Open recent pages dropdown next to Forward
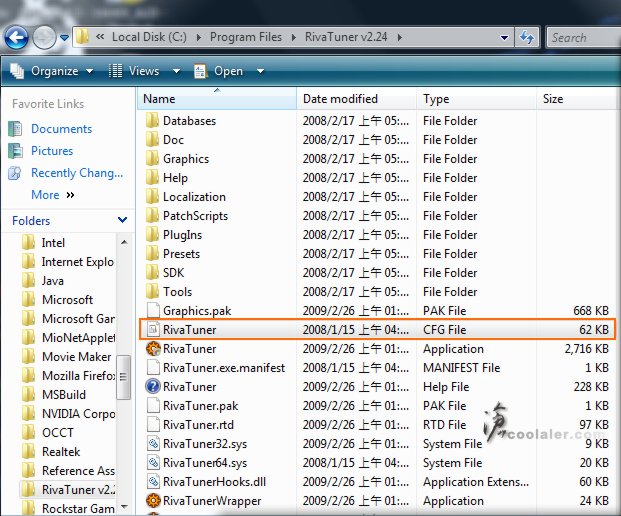The width and height of the screenshot is (621, 516). 64,38
